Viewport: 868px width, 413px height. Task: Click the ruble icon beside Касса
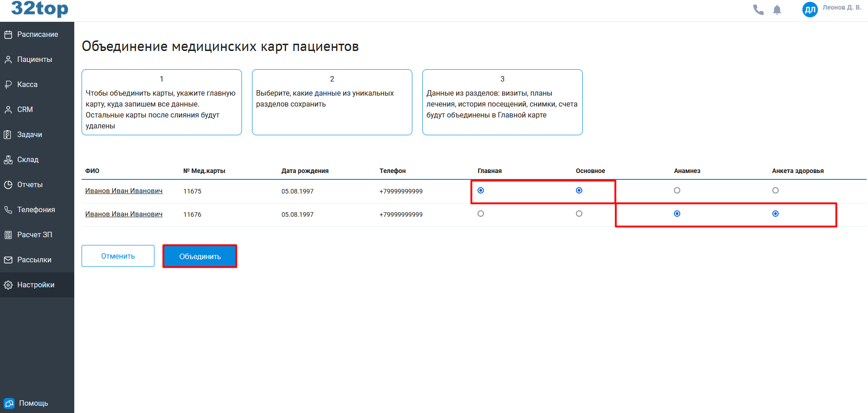(x=8, y=85)
